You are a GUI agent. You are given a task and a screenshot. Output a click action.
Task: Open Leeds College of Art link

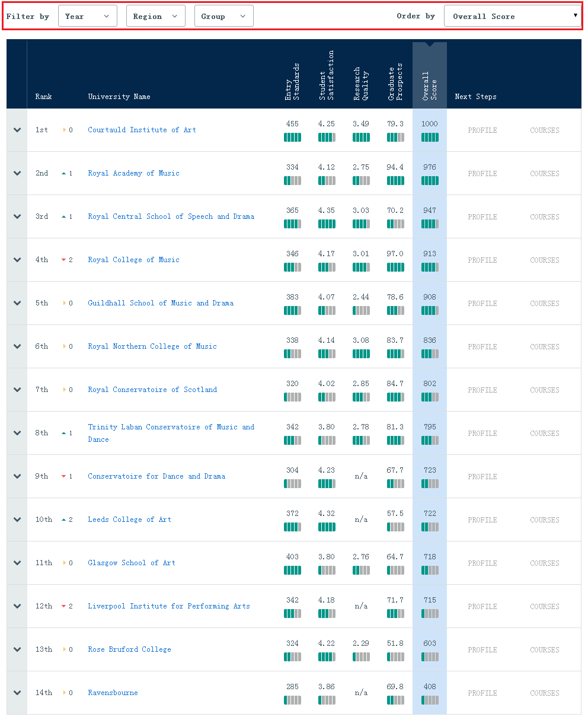(129, 520)
